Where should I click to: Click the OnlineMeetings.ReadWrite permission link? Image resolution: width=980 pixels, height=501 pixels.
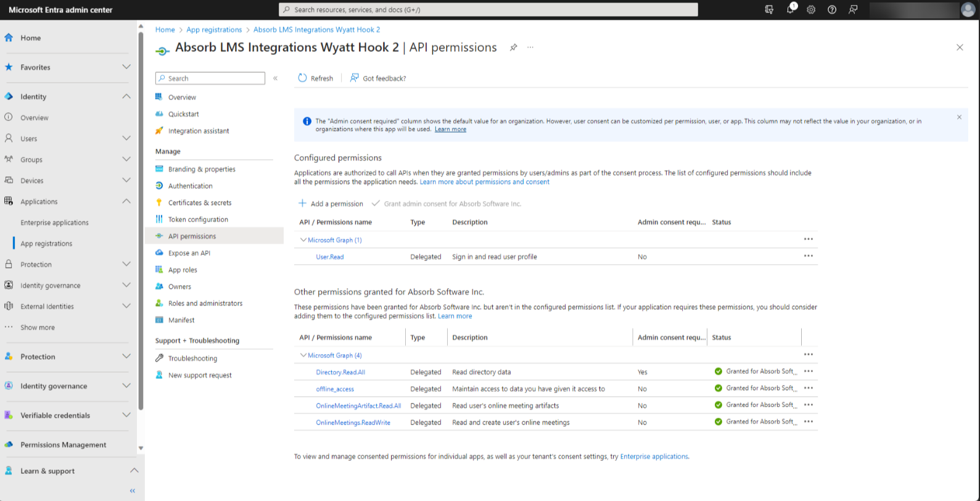353,423
